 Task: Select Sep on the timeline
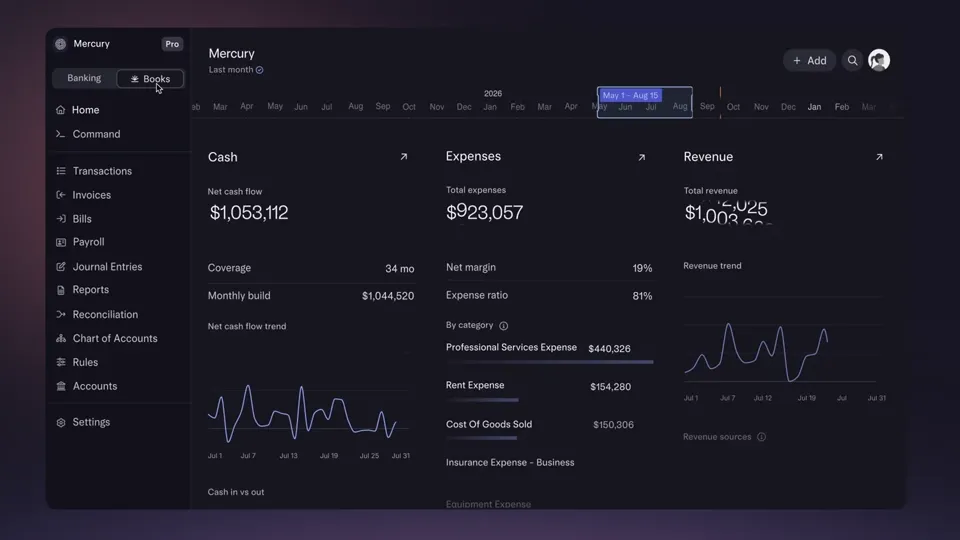click(x=707, y=107)
